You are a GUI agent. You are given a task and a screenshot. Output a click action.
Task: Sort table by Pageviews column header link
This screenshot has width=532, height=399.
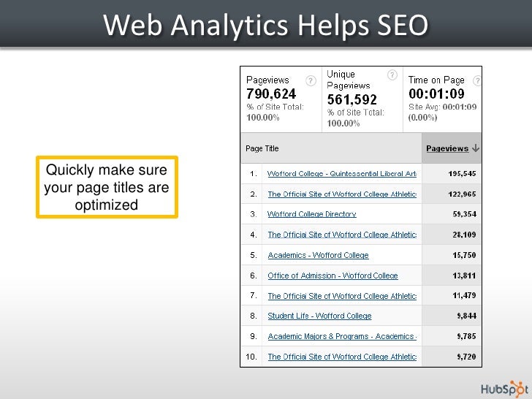pos(447,148)
